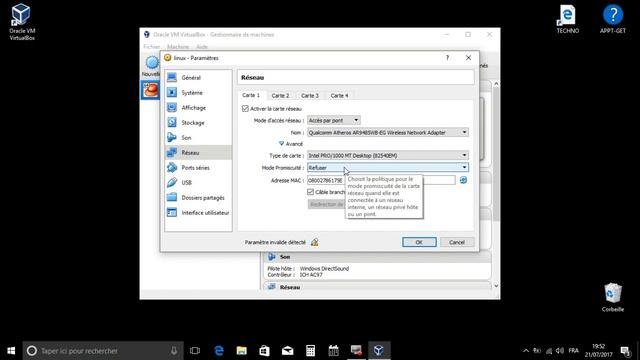
Task: Open the Action Center notifications icon
Action: tap(625, 351)
